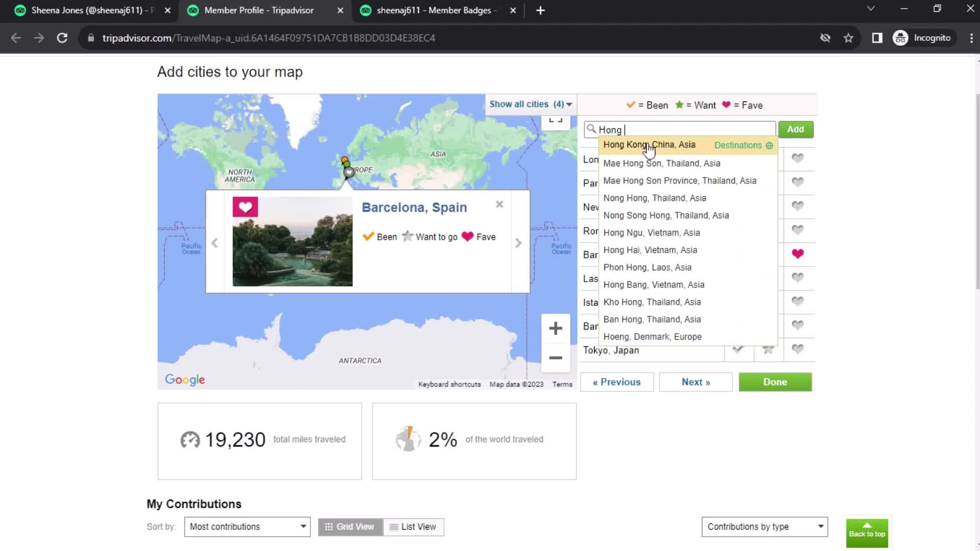Close the Member Profile - Tripadvisor tab
The height and width of the screenshot is (551, 980).
tap(340, 10)
